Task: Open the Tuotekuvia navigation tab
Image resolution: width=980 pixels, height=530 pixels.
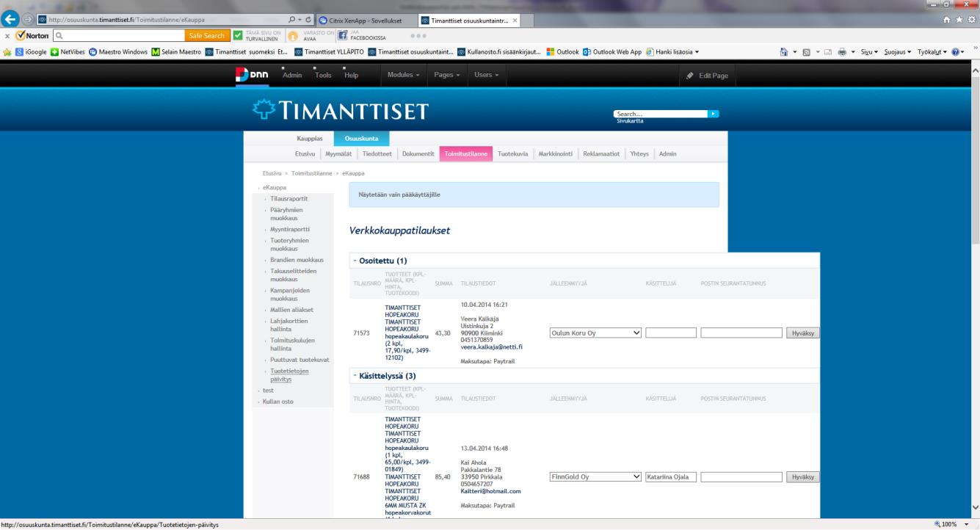Action: (512, 153)
